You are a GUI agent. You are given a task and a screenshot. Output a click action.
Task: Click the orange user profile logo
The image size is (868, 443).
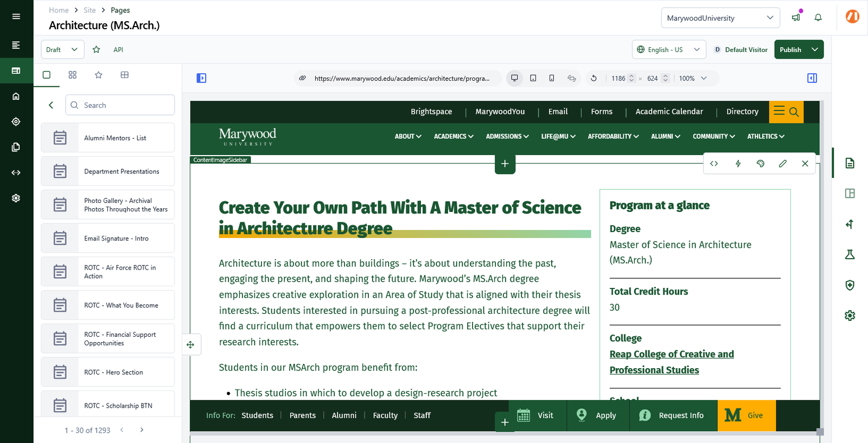pos(852,17)
